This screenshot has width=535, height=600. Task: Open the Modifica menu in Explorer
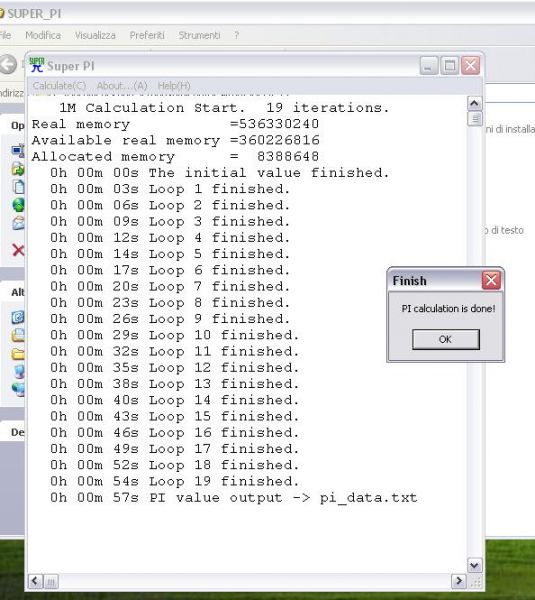click(43, 35)
